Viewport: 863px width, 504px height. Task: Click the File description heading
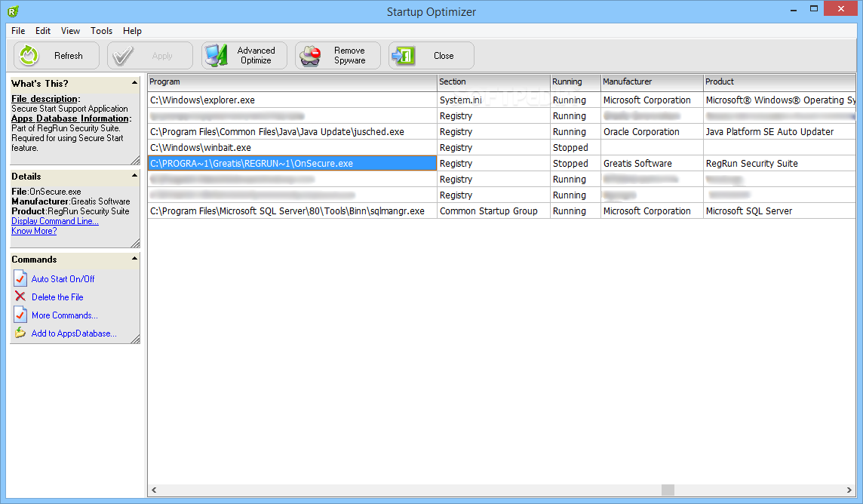(44, 99)
